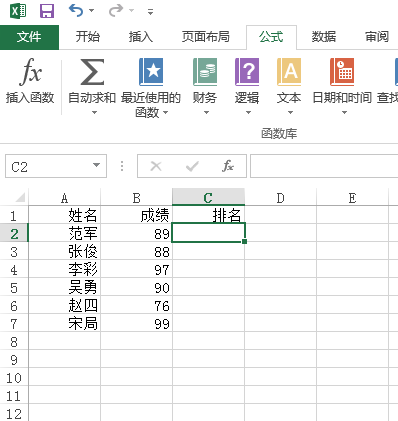Select column E header
The width and height of the screenshot is (398, 421).
[x=352, y=198]
